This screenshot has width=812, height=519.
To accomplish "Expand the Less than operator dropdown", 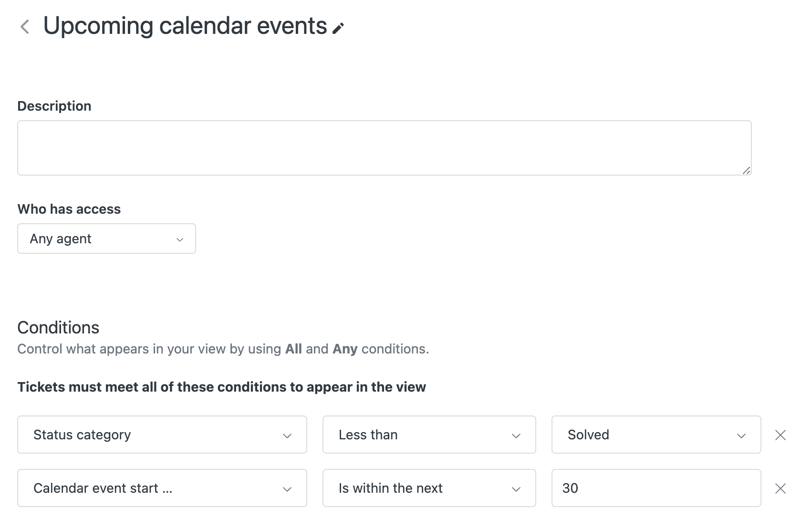I will click(429, 435).
